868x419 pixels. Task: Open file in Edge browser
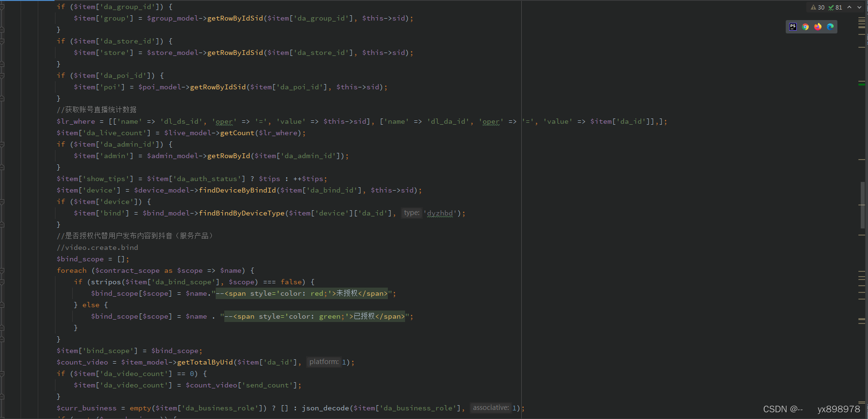pyautogui.click(x=830, y=27)
